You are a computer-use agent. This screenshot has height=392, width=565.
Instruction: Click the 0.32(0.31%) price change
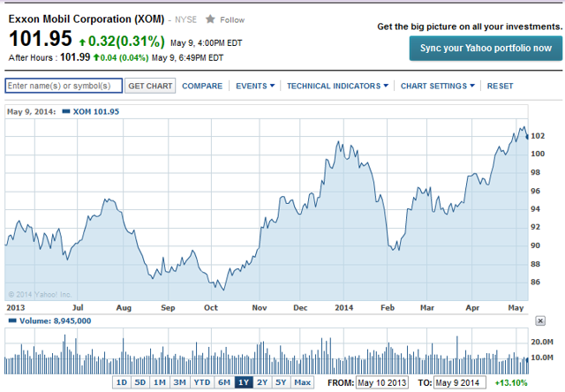pyautogui.click(x=126, y=41)
